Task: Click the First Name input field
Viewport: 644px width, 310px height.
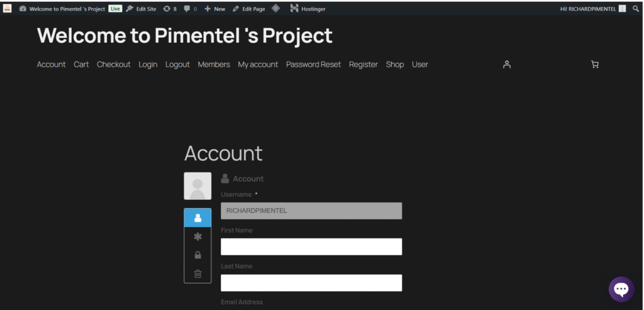Action: 311,246
